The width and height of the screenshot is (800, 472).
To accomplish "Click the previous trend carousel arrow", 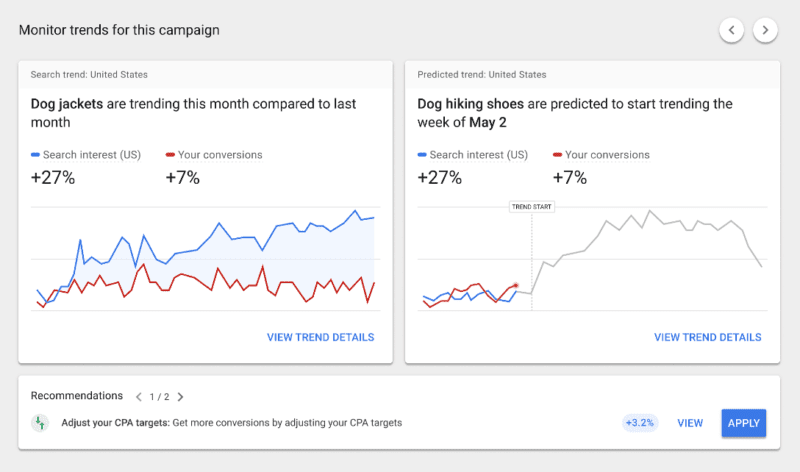I will point(732,31).
